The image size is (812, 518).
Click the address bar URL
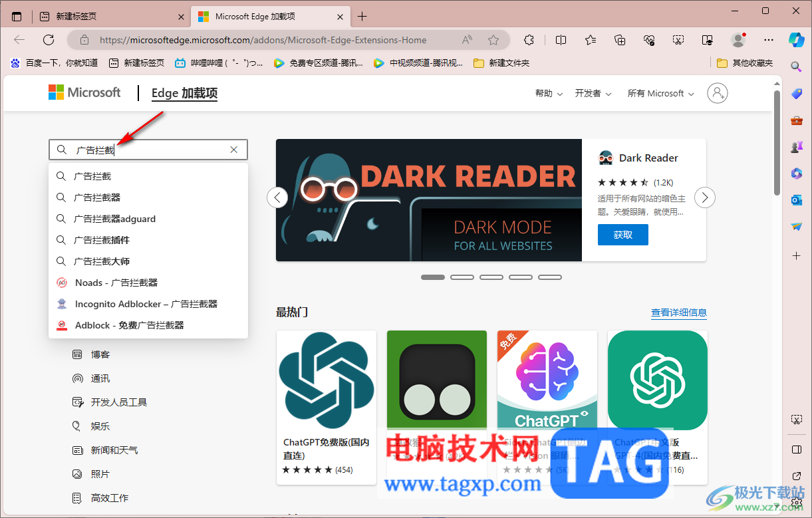point(263,40)
